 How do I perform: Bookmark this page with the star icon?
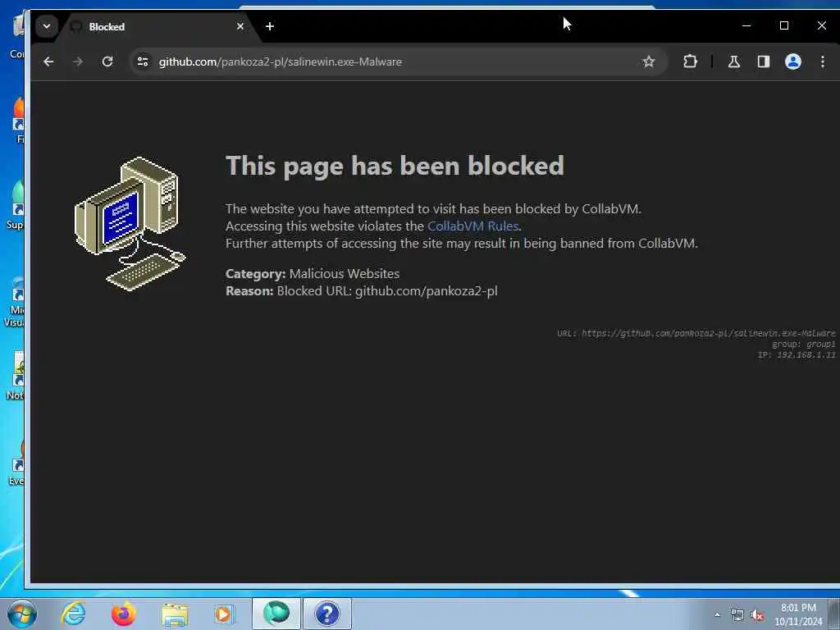coord(648,62)
